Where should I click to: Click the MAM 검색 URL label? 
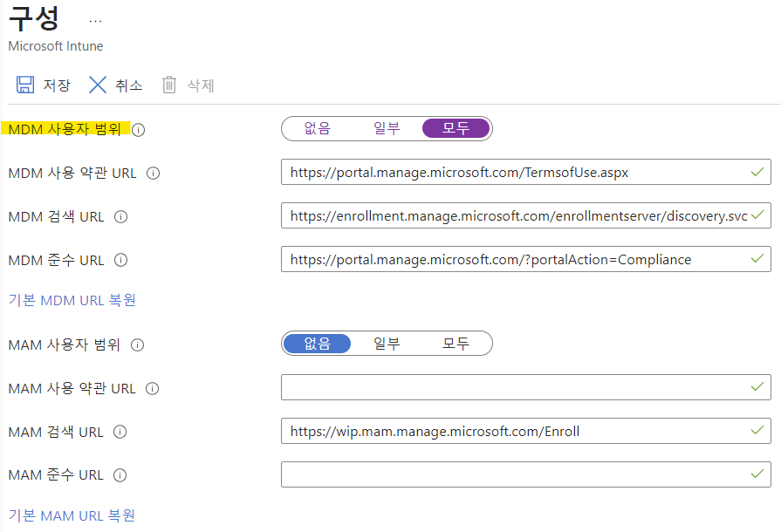tap(56, 432)
